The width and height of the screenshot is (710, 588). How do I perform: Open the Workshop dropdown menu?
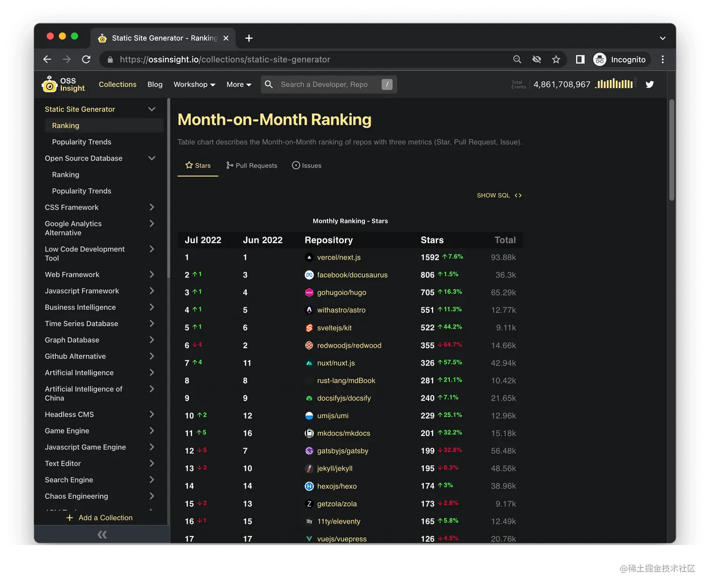tap(194, 84)
